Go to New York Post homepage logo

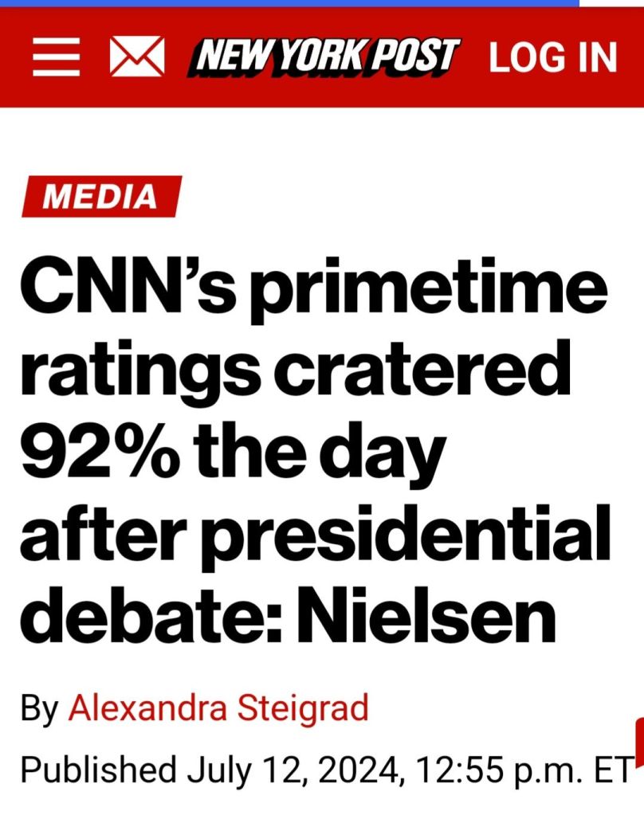click(x=322, y=57)
